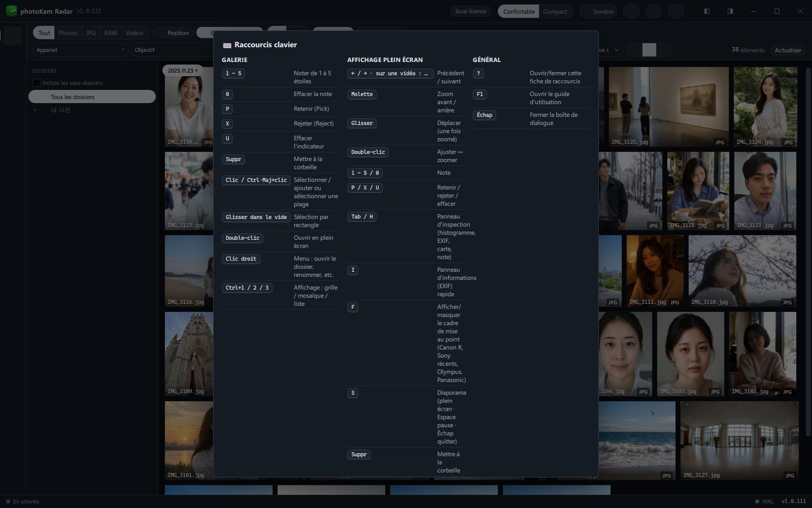Viewport: 812px width, 508px height.
Task: Switch to the Vidéos filter tab
Action: [134, 33]
